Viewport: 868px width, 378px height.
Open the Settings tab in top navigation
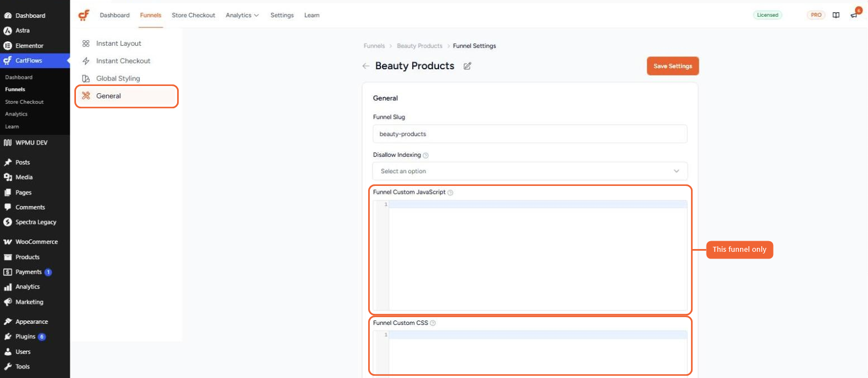click(x=282, y=15)
